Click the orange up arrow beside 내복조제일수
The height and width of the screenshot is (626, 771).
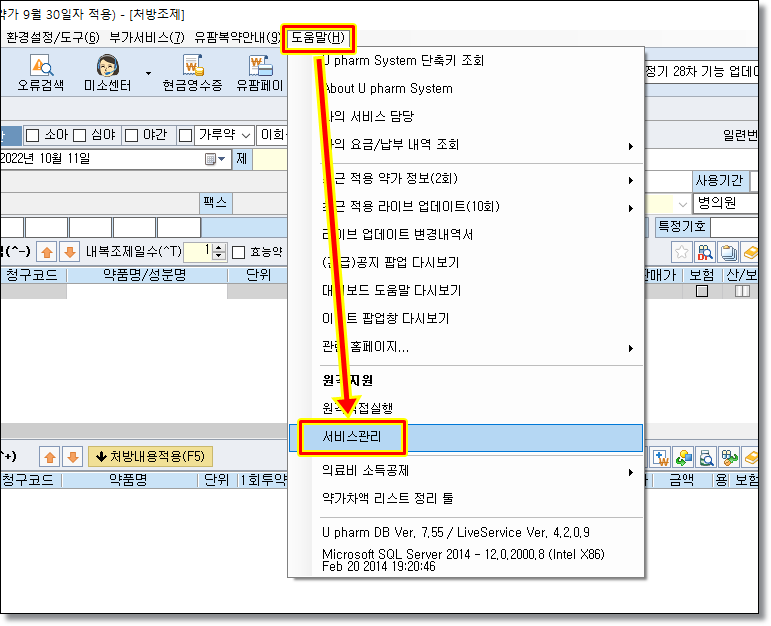46,252
